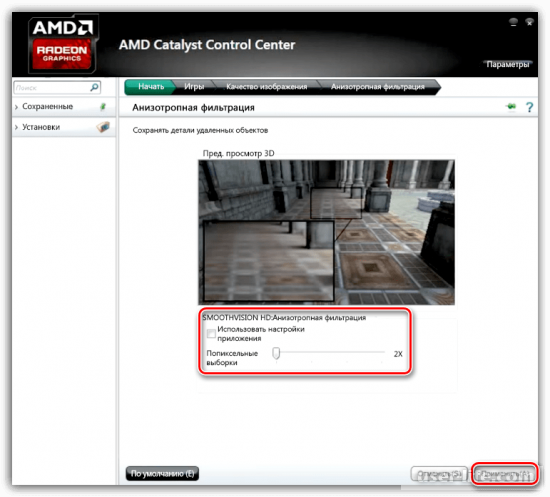
Task: Click the green pin icon near help
Action: coord(511,106)
